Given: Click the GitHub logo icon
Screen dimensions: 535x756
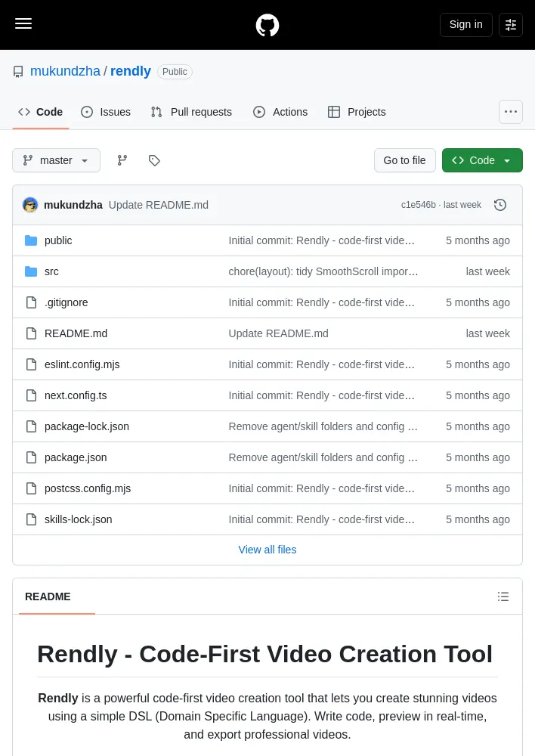Looking at the screenshot, I should (267, 25).
